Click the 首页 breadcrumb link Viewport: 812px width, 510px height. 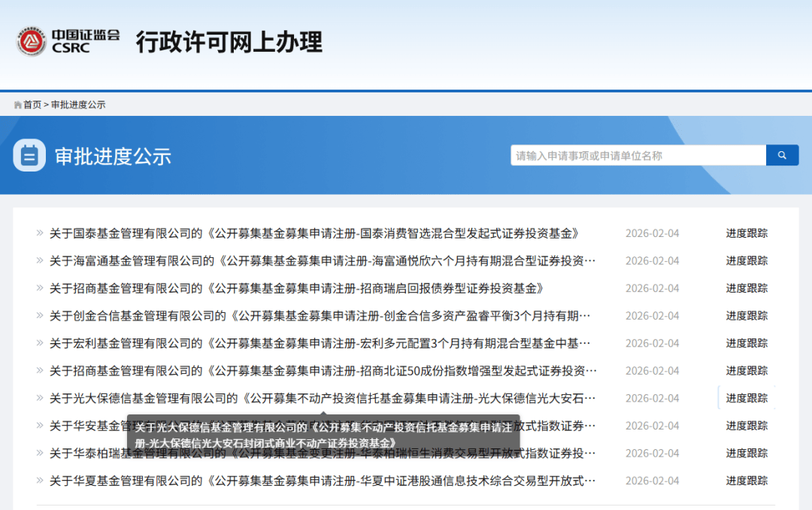coord(32,105)
